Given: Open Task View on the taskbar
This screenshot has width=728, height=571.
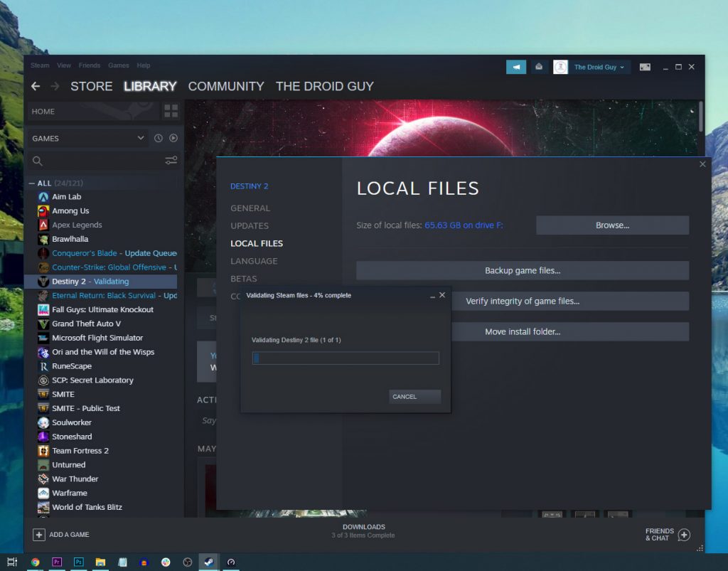Looking at the screenshot, I should [12, 562].
